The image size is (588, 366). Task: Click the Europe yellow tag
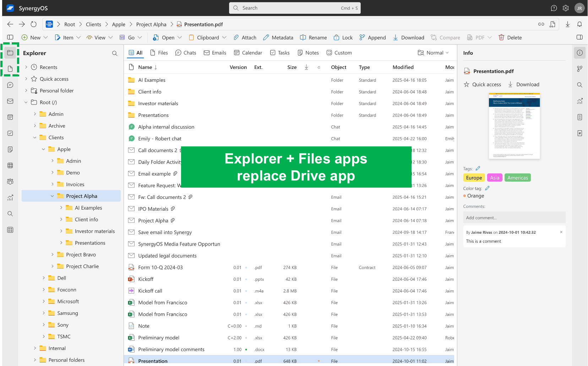tap(474, 178)
